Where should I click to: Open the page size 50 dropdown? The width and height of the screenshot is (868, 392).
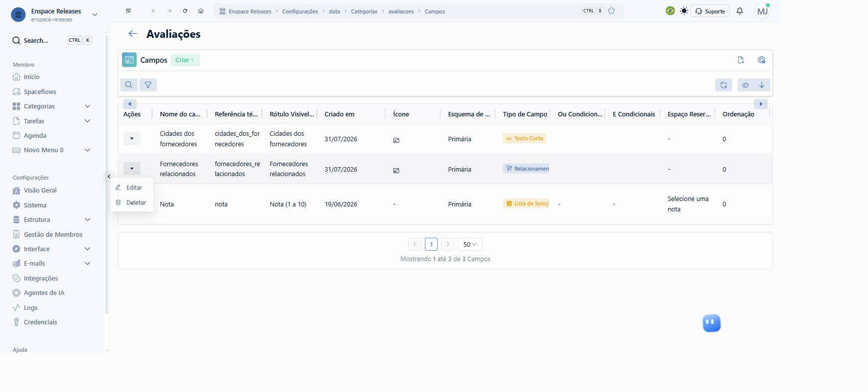click(470, 244)
